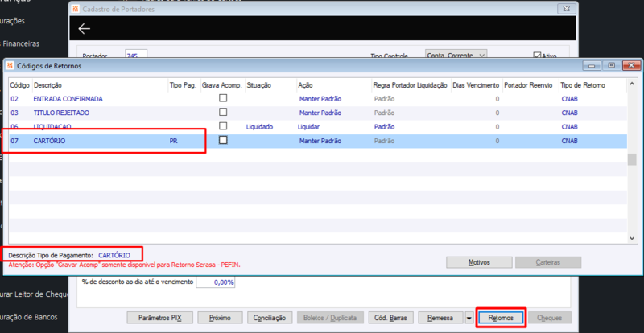Click the Portador code input field
The image size is (644, 333).
tap(136, 55)
